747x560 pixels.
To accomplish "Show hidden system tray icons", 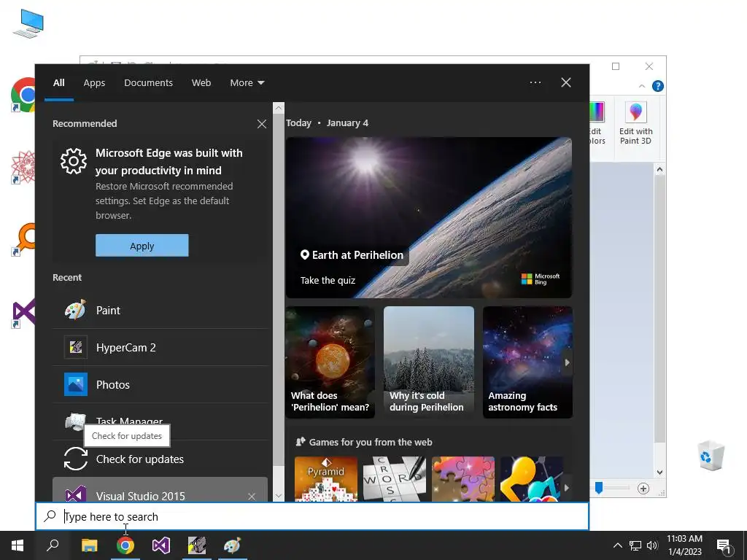I will coord(617,545).
